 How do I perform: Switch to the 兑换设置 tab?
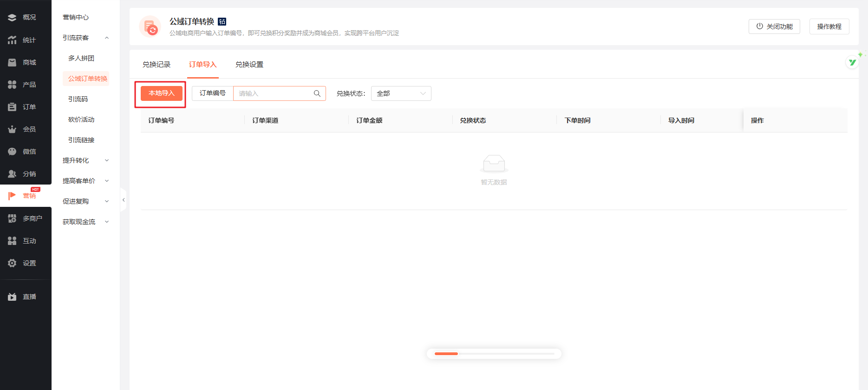click(x=249, y=65)
